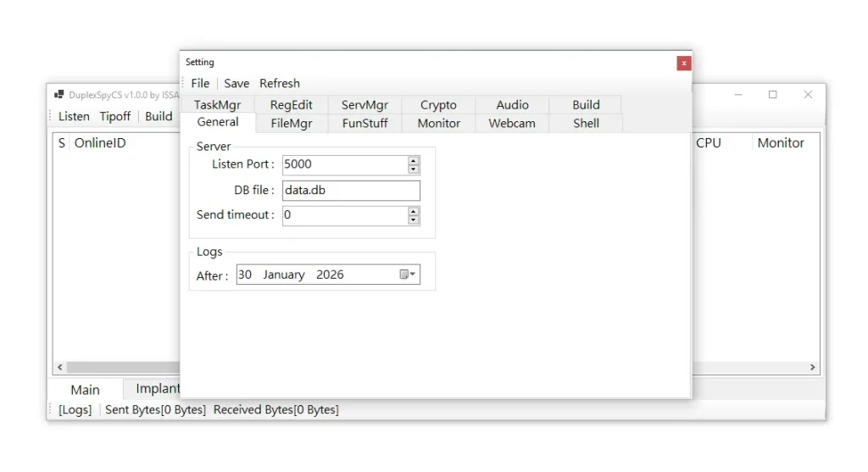Switch to the Crypto tab
Viewport: 868px width, 472px height.
tap(438, 105)
